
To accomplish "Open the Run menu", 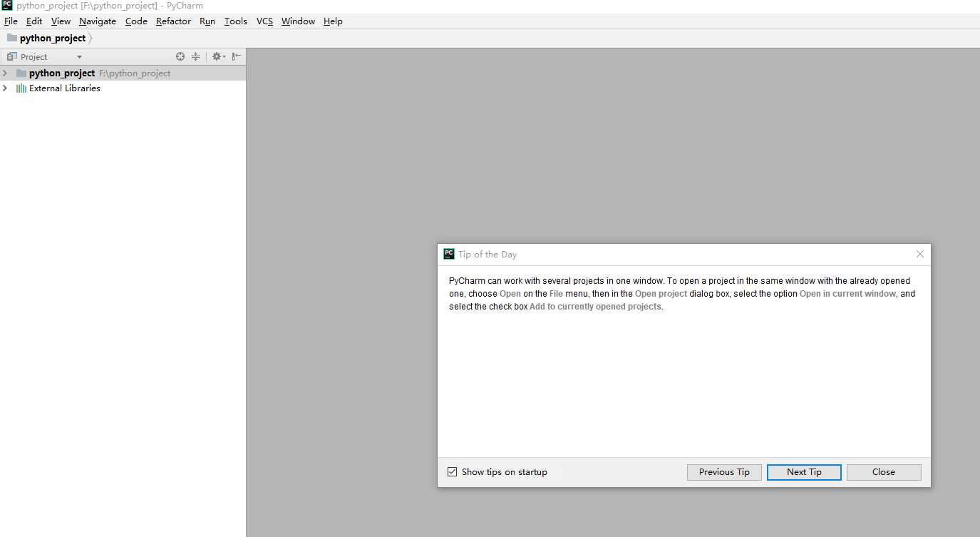I will point(207,21).
